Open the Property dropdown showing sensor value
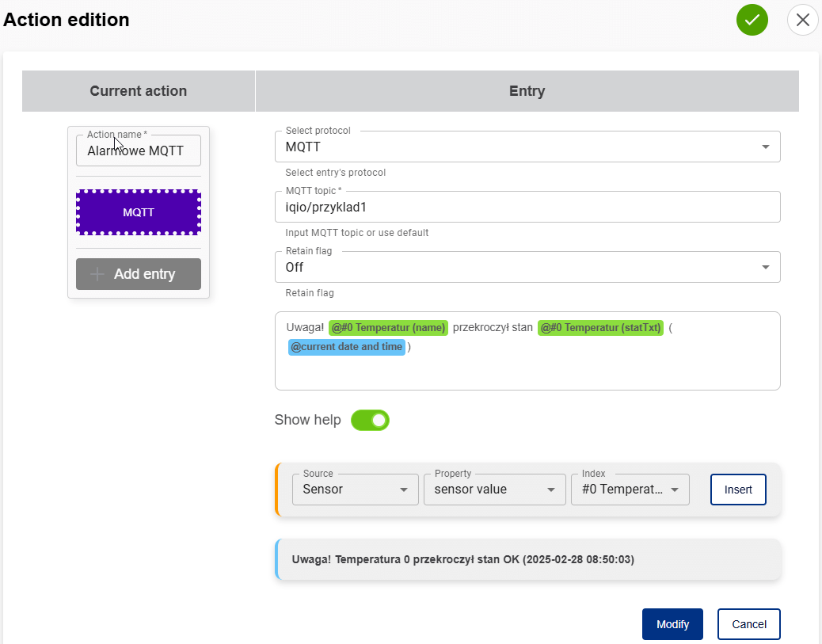Viewport: 822px width, 644px height. [494, 490]
